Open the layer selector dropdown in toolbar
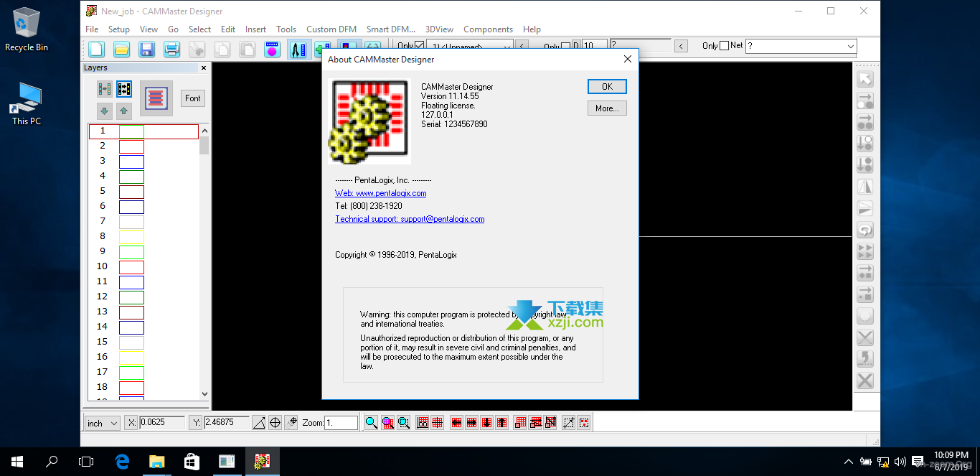 [x=469, y=46]
